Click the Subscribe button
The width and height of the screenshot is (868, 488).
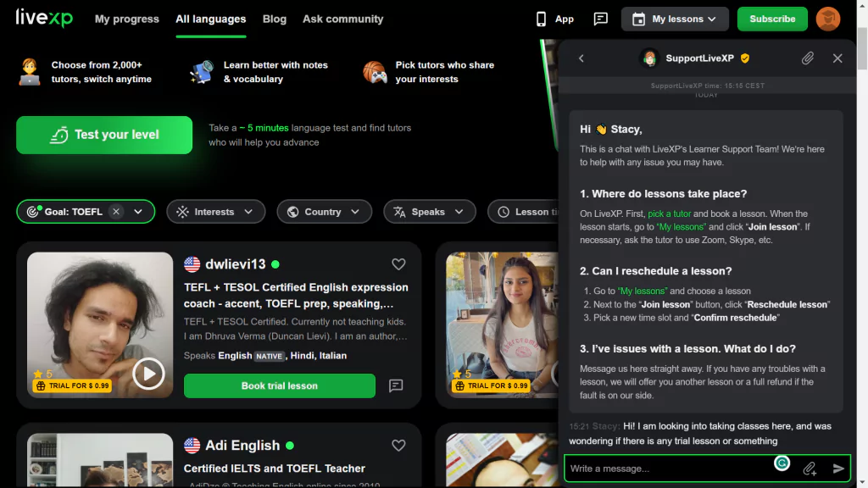tap(772, 19)
